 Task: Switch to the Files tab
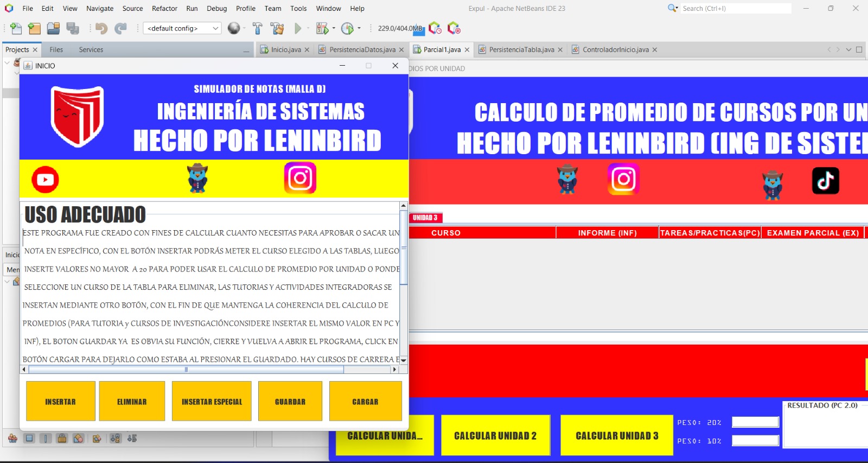point(56,49)
